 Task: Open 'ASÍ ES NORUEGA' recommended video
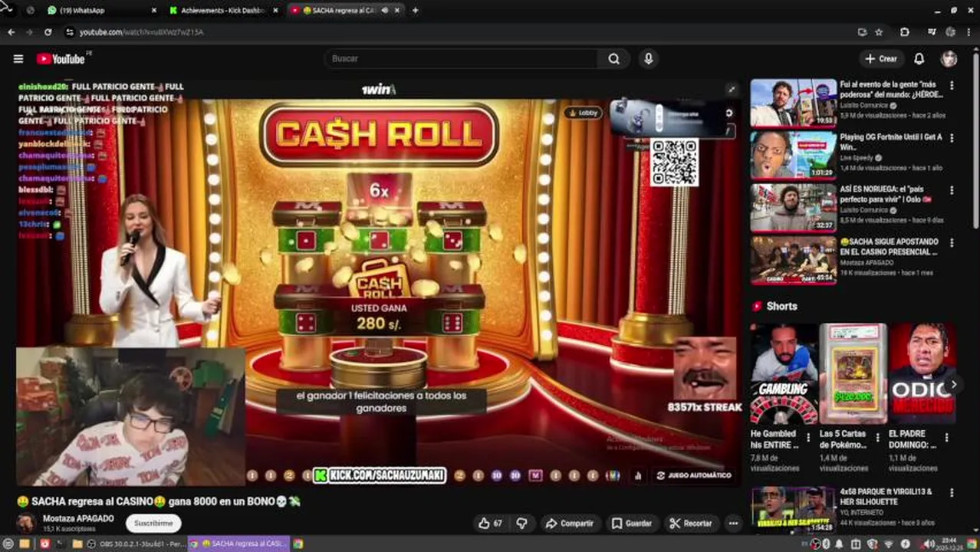point(793,207)
